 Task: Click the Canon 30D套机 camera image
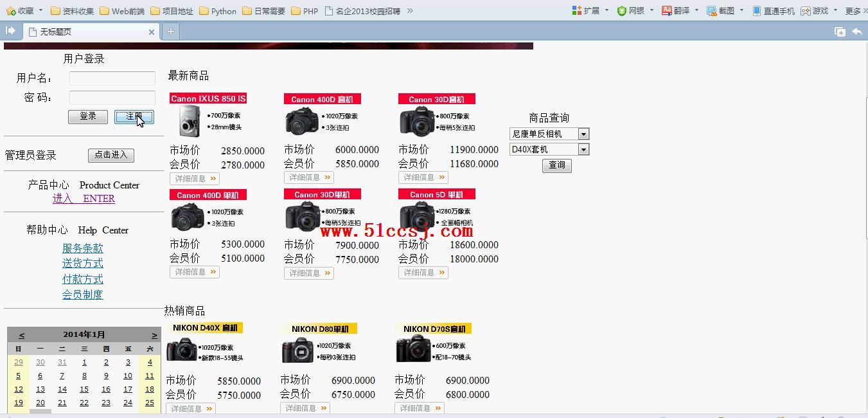pos(437,115)
